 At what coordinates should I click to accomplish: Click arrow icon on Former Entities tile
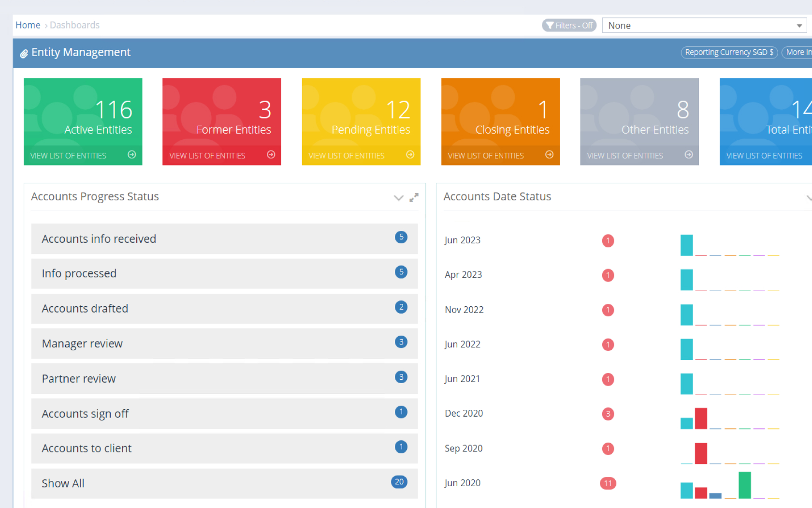[x=271, y=155]
